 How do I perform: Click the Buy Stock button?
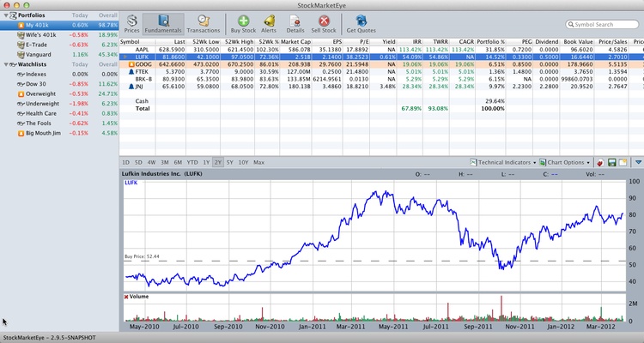click(x=243, y=24)
